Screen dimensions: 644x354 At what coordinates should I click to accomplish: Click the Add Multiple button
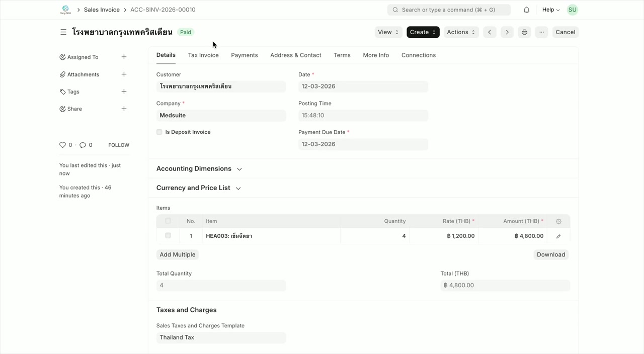click(177, 254)
